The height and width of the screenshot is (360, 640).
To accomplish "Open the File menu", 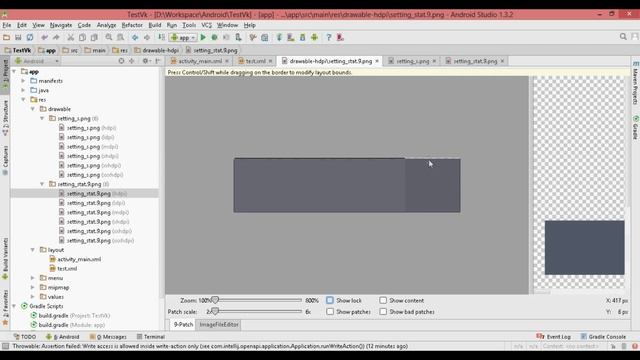I will (x=7, y=25).
